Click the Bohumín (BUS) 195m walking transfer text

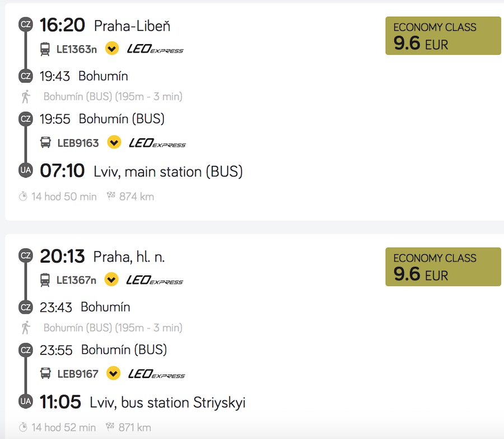point(113,96)
